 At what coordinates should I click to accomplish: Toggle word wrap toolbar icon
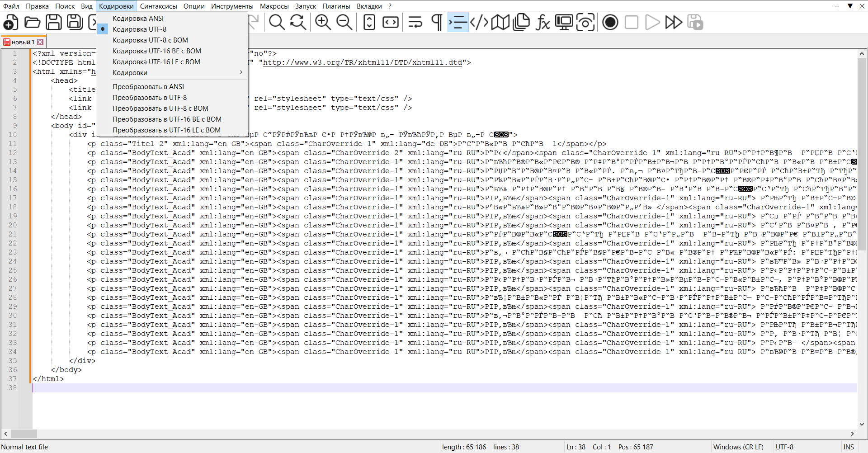pyautogui.click(x=415, y=22)
